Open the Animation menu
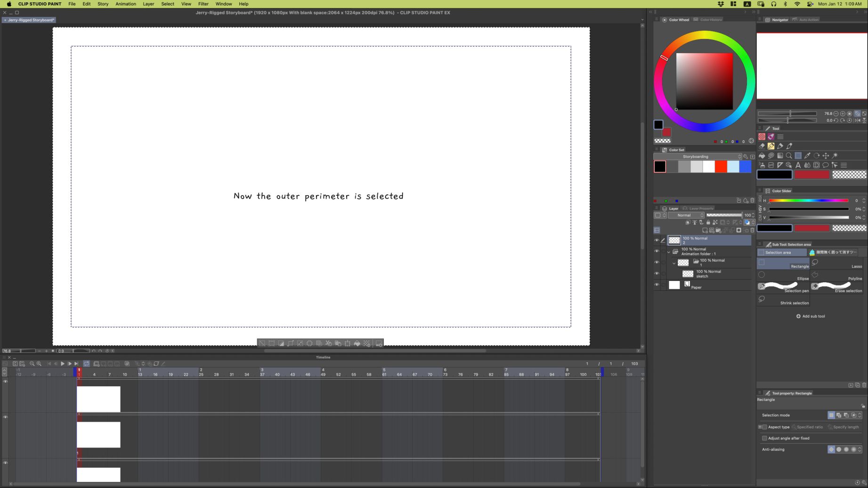This screenshot has height=488, width=868. click(126, 4)
